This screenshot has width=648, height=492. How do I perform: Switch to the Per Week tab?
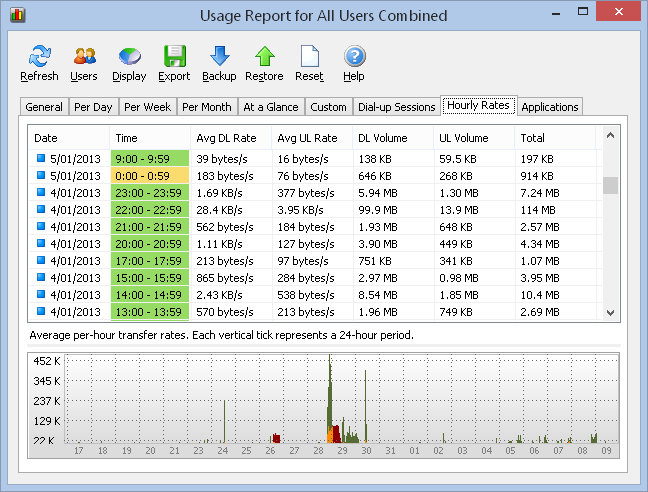148,107
